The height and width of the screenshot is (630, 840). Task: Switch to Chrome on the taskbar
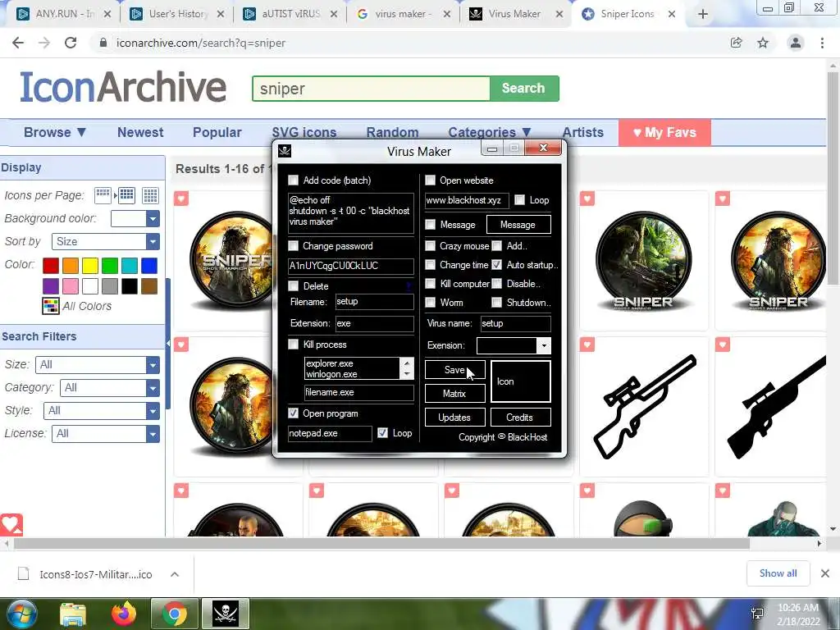[x=174, y=614]
